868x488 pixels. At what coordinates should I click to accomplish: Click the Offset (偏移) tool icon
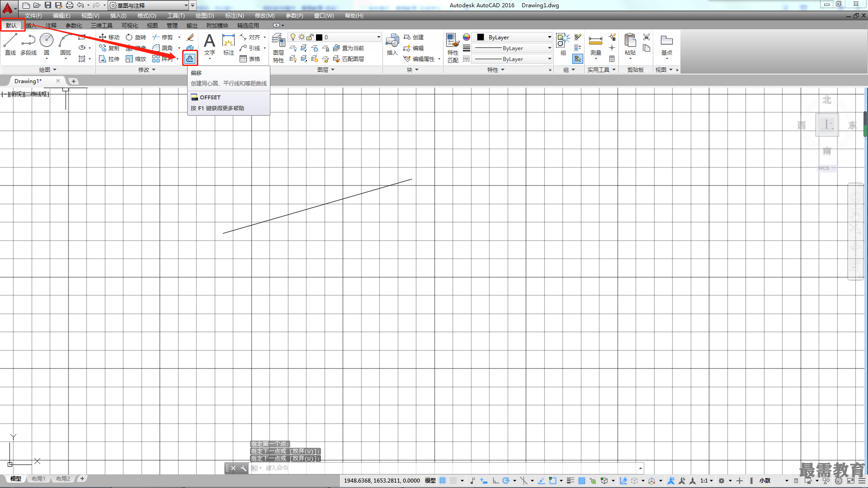(190, 59)
